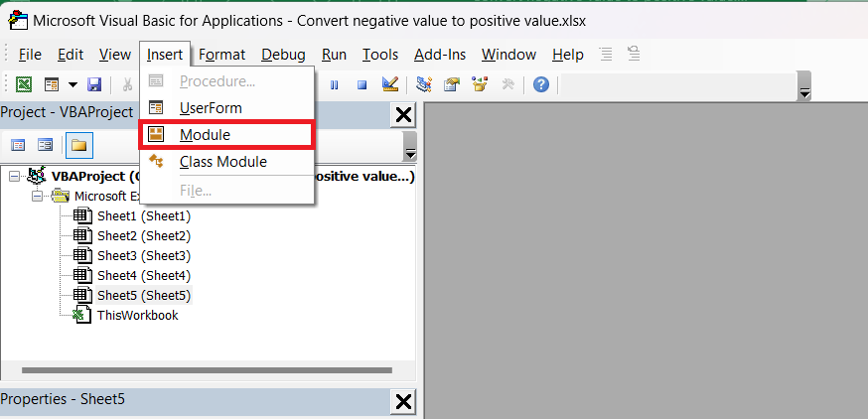The width and height of the screenshot is (868, 419).
Task: Click the Reset (stop) toolbar icon
Action: [x=362, y=84]
